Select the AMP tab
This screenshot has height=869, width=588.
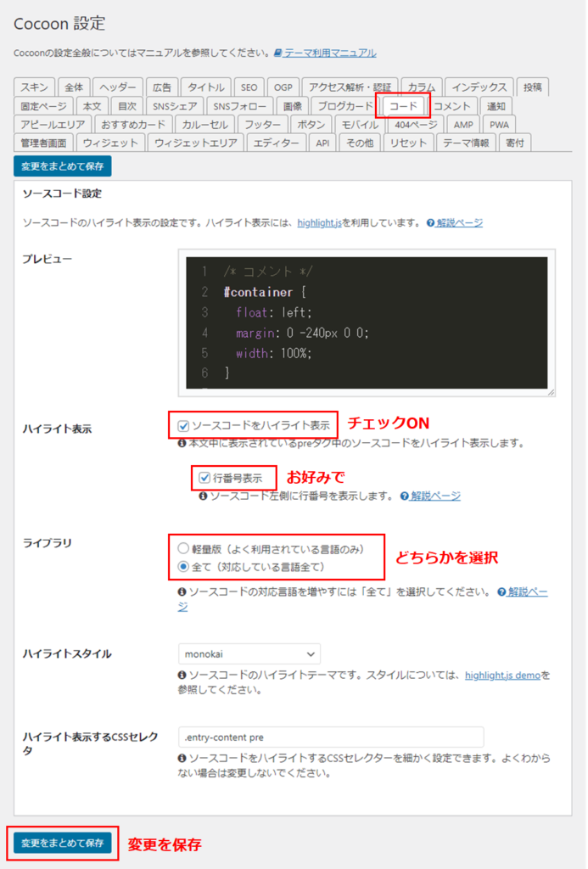(463, 125)
